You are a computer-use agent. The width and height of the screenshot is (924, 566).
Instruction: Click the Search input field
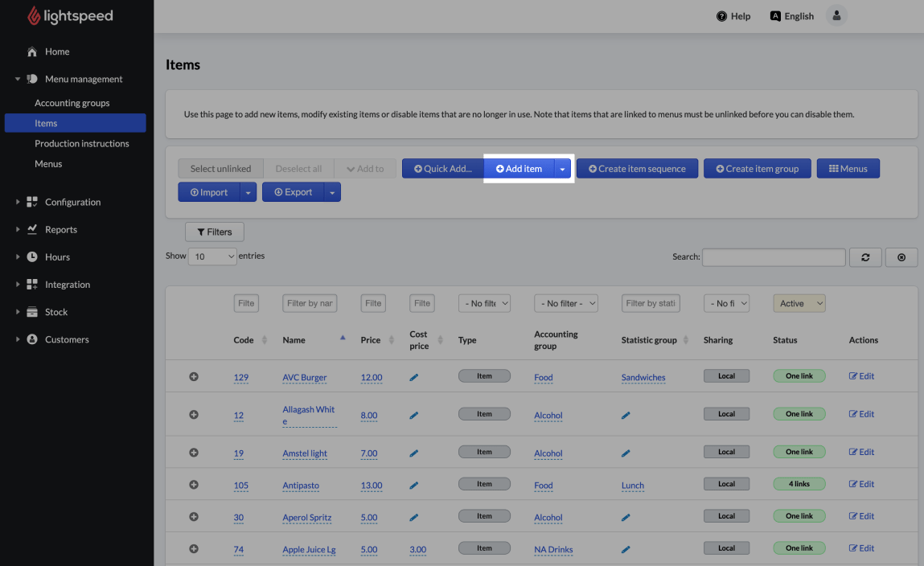773,257
